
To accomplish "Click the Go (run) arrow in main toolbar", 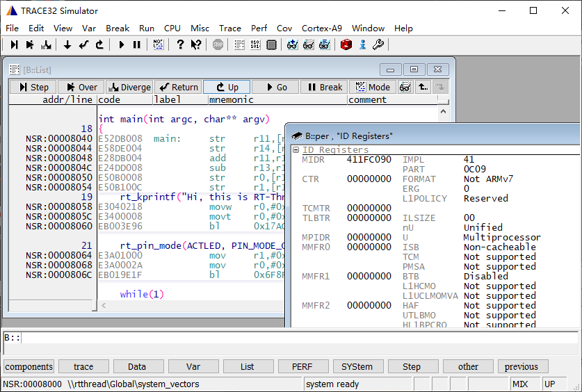I will click(x=122, y=44).
